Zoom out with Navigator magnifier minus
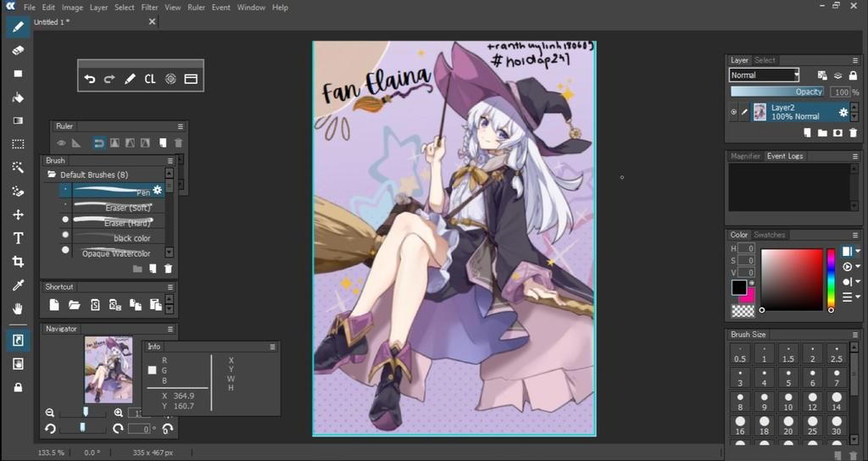 pyautogui.click(x=50, y=413)
